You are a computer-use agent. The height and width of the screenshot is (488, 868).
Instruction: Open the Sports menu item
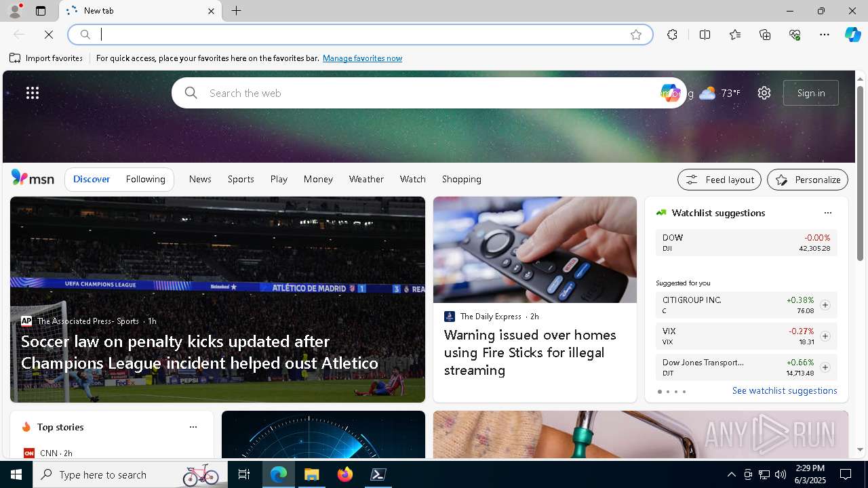241,179
